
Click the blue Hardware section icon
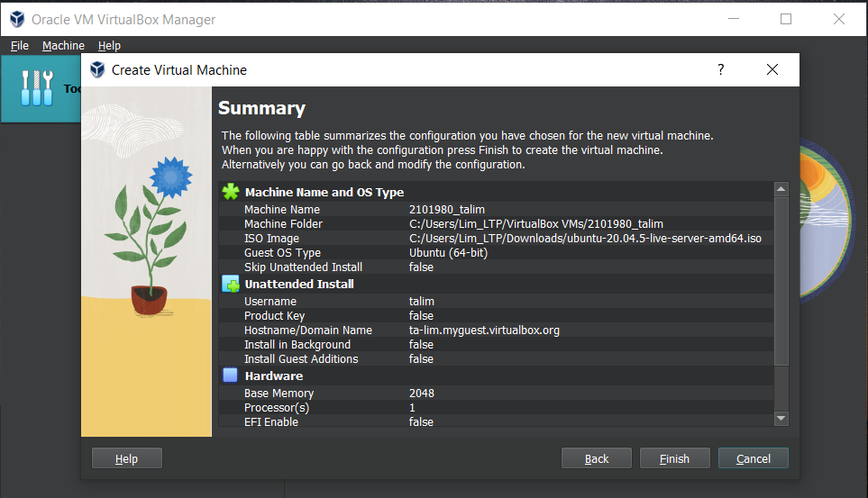click(230, 376)
